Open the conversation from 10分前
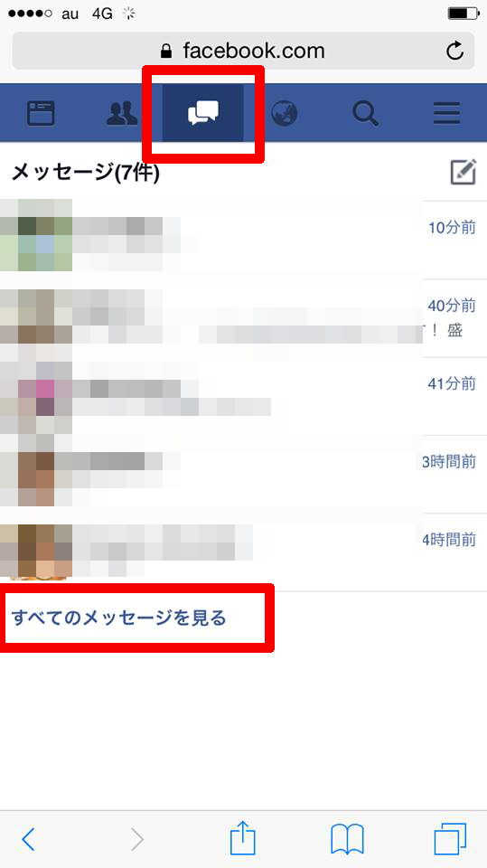This screenshot has height=868, width=487. [244, 241]
